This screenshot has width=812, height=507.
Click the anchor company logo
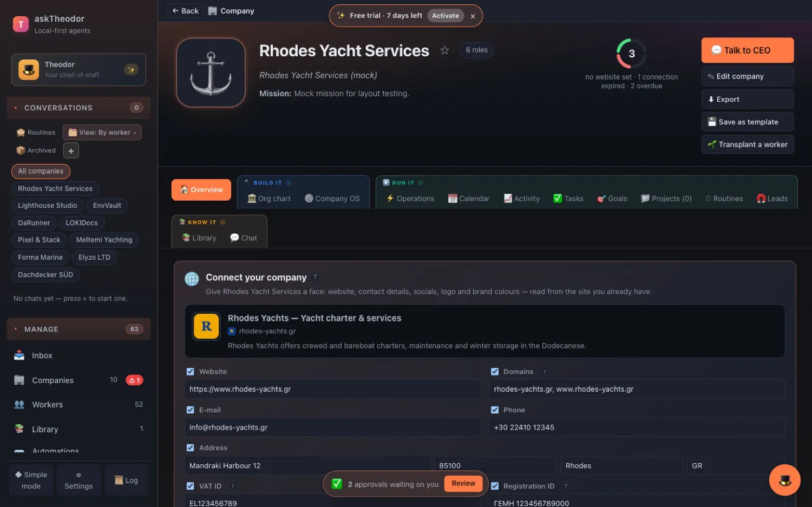pyautogui.click(x=211, y=73)
